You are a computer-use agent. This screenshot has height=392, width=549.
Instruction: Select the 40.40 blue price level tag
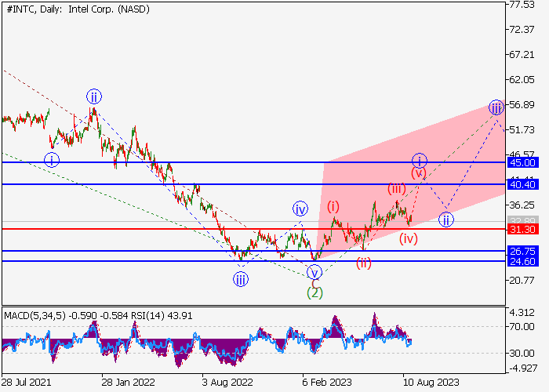[x=523, y=184]
